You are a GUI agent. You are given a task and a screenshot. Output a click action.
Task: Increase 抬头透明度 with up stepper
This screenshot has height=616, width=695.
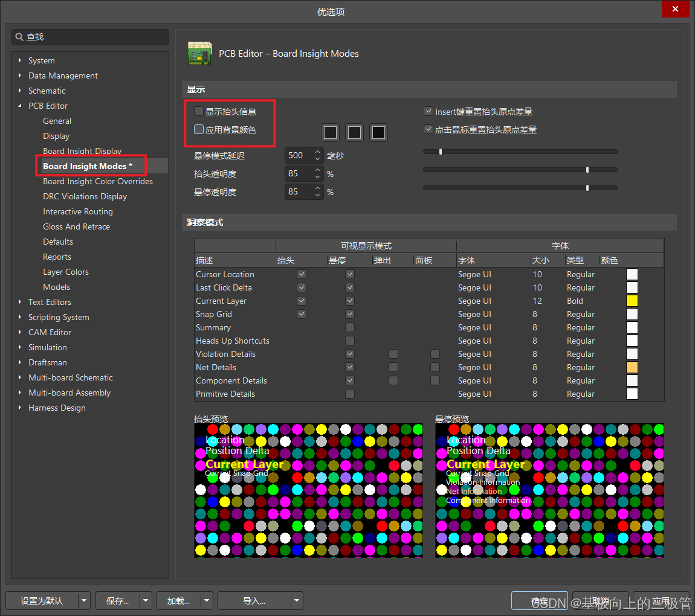tap(317, 170)
